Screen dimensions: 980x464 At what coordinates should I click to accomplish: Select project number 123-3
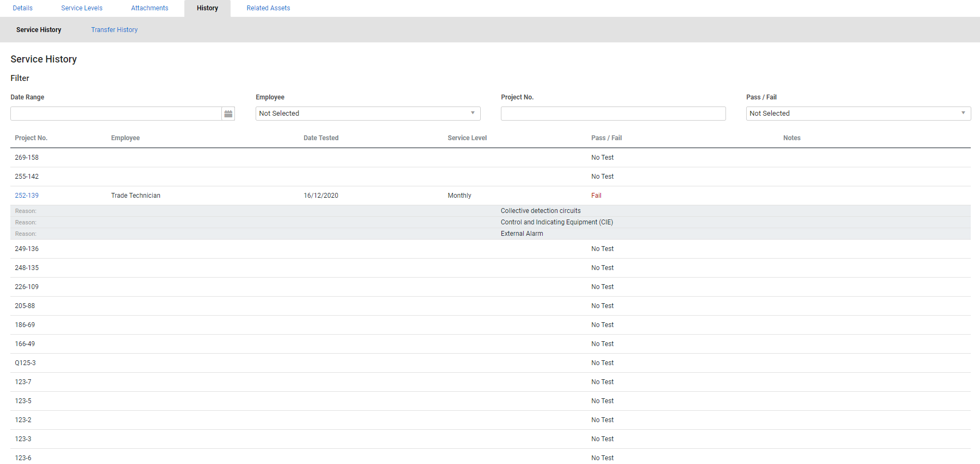[23, 439]
